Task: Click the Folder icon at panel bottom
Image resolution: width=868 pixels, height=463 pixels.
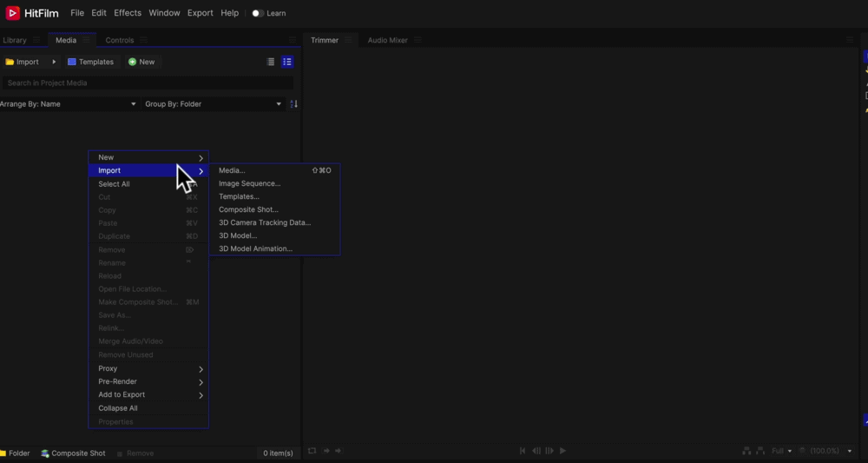Action: point(3,453)
